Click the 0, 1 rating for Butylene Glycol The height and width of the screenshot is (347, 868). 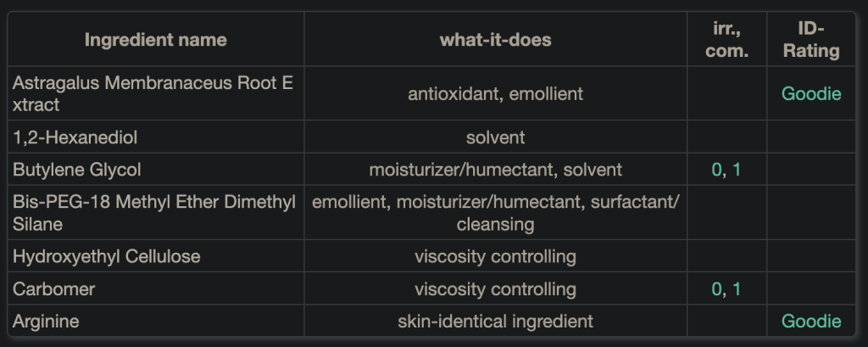726,170
